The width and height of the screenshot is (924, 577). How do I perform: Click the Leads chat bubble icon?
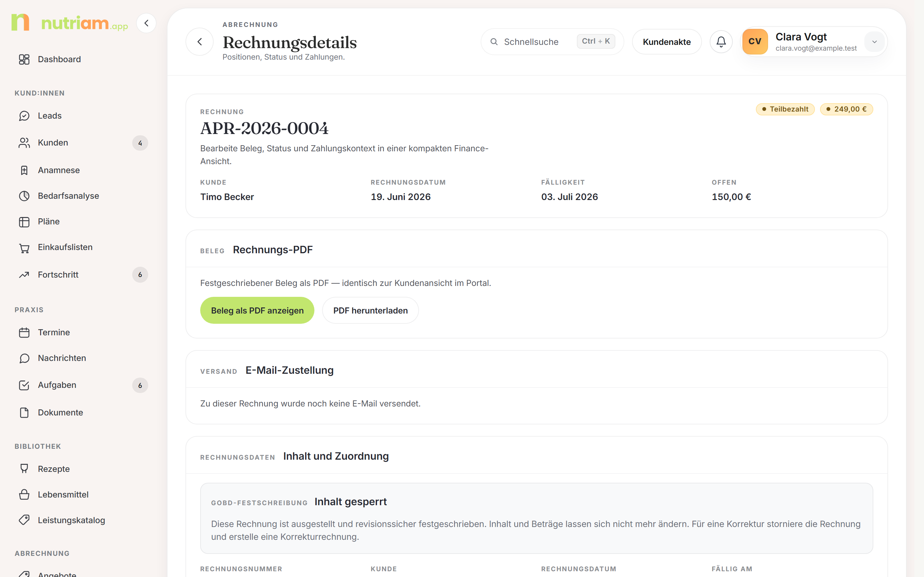(24, 116)
